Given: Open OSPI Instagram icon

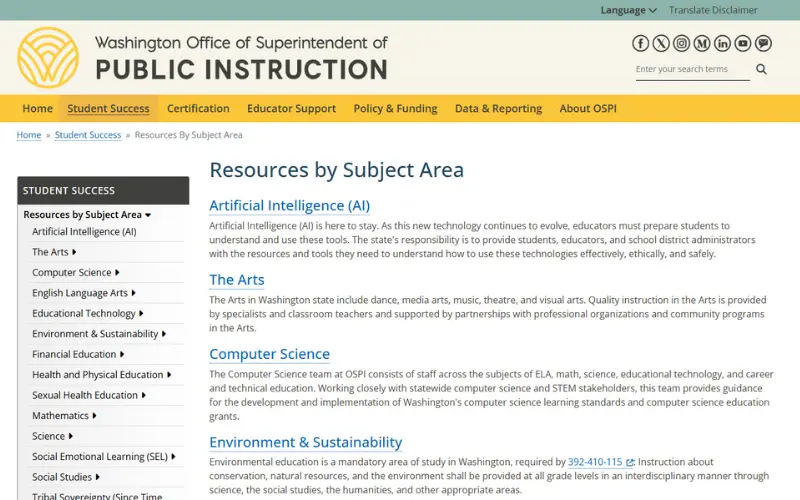Looking at the screenshot, I should (x=681, y=43).
